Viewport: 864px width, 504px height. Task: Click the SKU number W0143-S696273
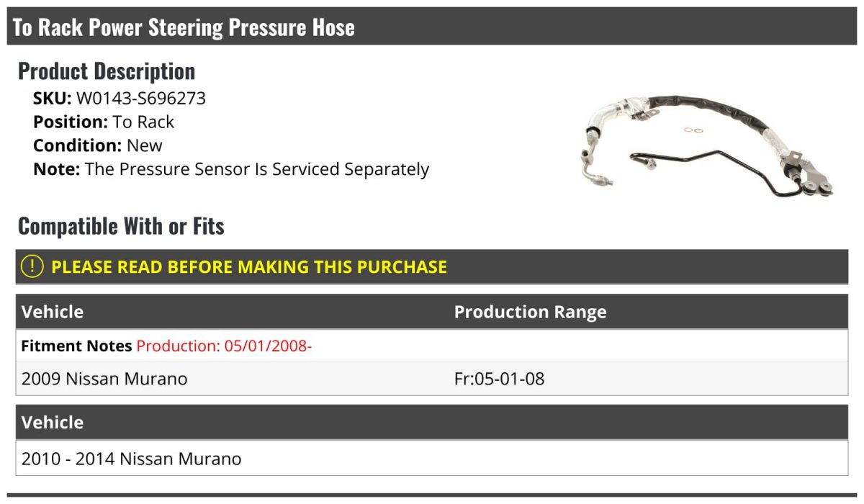click(x=141, y=99)
